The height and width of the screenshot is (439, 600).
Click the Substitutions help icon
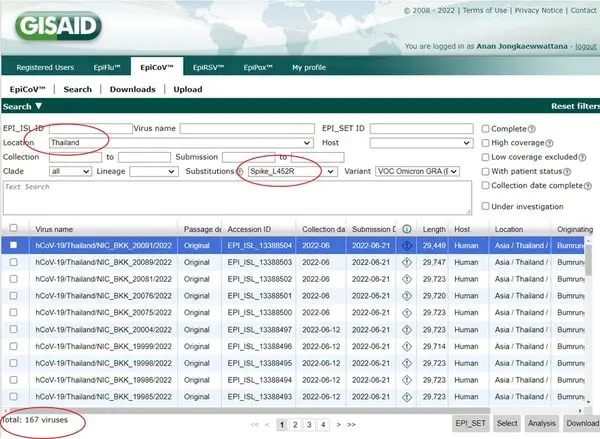[x=240, y=171]
